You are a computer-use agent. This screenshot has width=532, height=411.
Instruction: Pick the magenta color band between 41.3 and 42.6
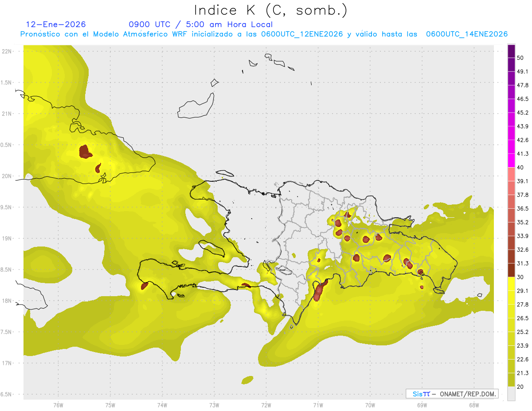point(511,147)
